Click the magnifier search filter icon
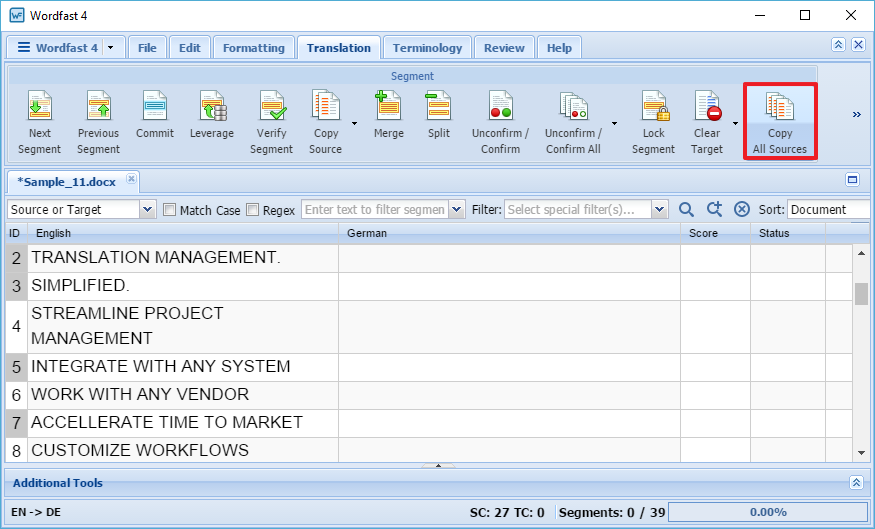 click(x=686, y=210)
